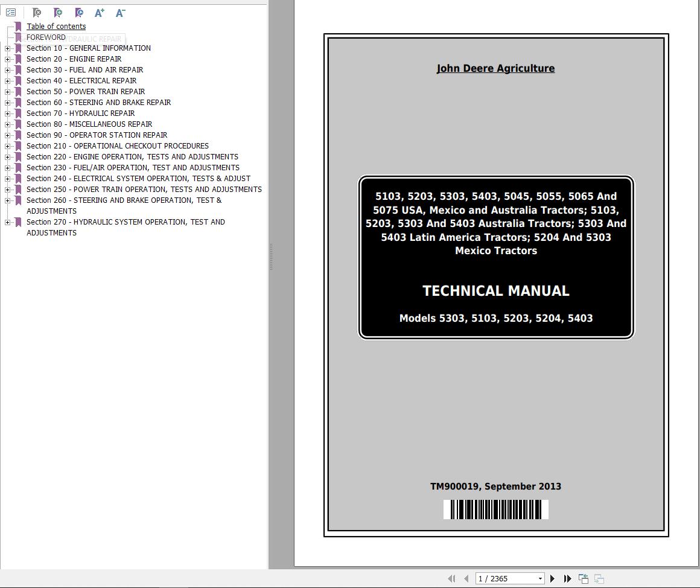
Task: Click the bookmark icon beside Section 10
Action: [18, 48]
